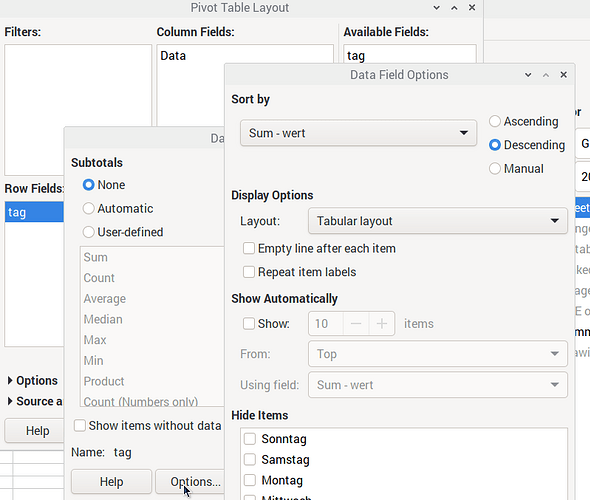
Task: Select the tag entry in Row Fields
Action: 34,212
